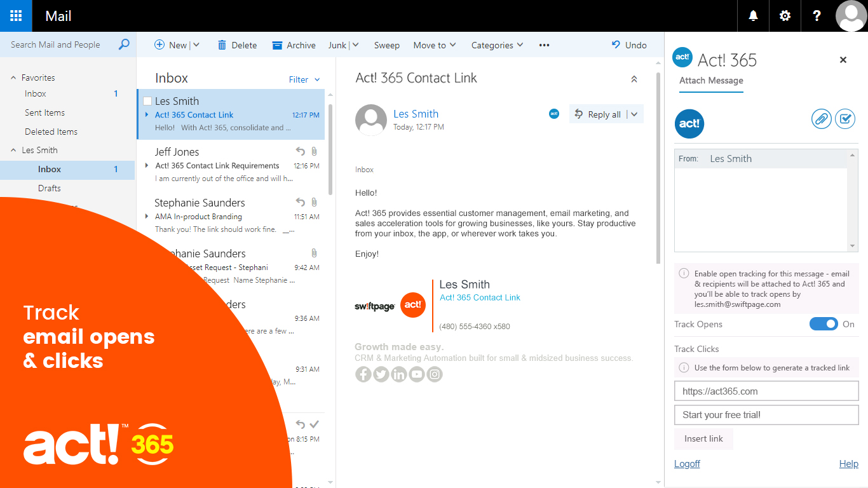This screenshot has width=868, height=488.
Task: Click the info icon beside tracked link note
Action: (x=684, y=367)
